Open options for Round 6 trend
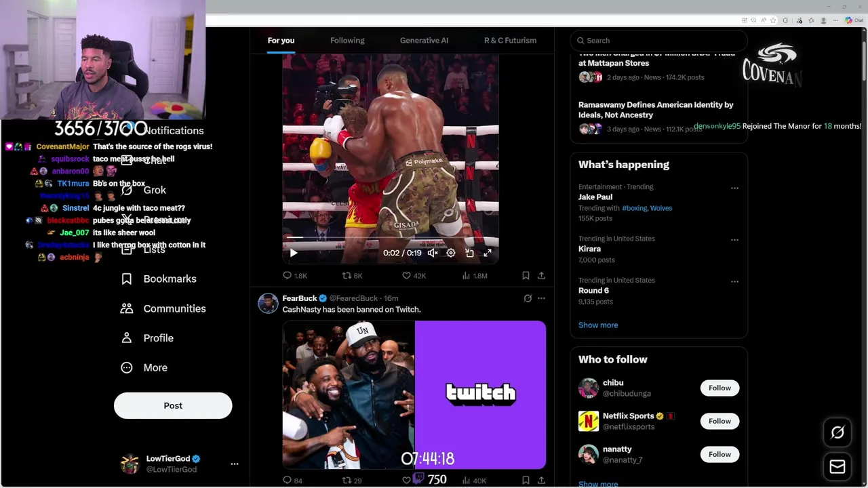The height and width of the screenshot is (488, 868). 734,281
